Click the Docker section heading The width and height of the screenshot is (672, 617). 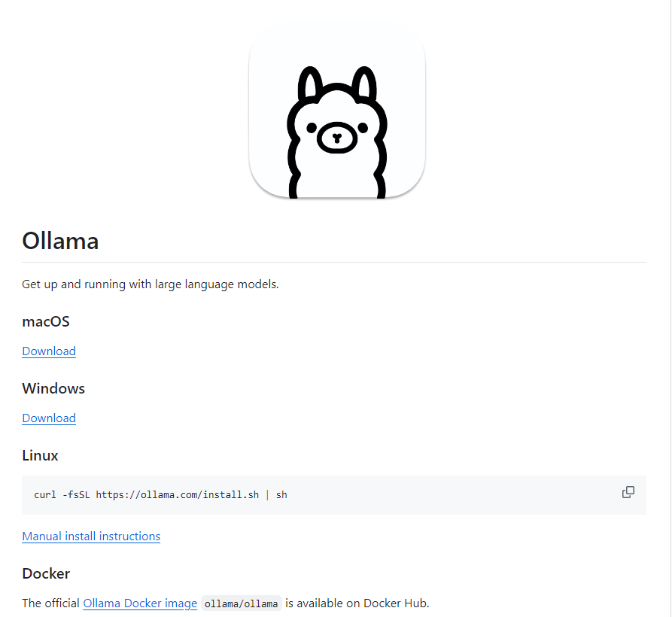click(46, 573)
